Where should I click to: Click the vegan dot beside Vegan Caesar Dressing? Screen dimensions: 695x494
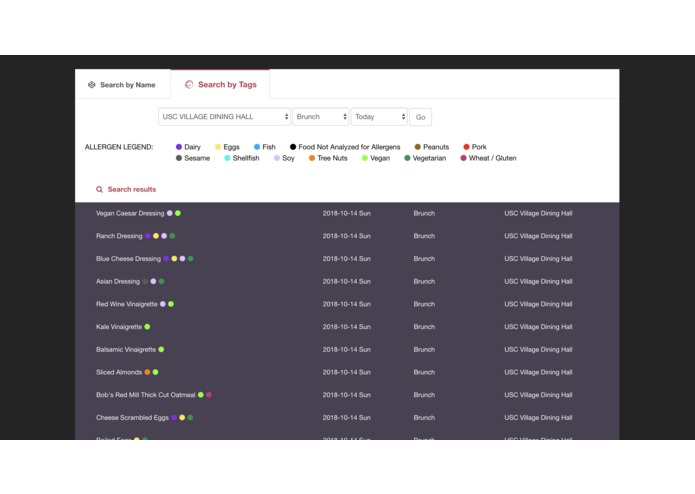178,214
